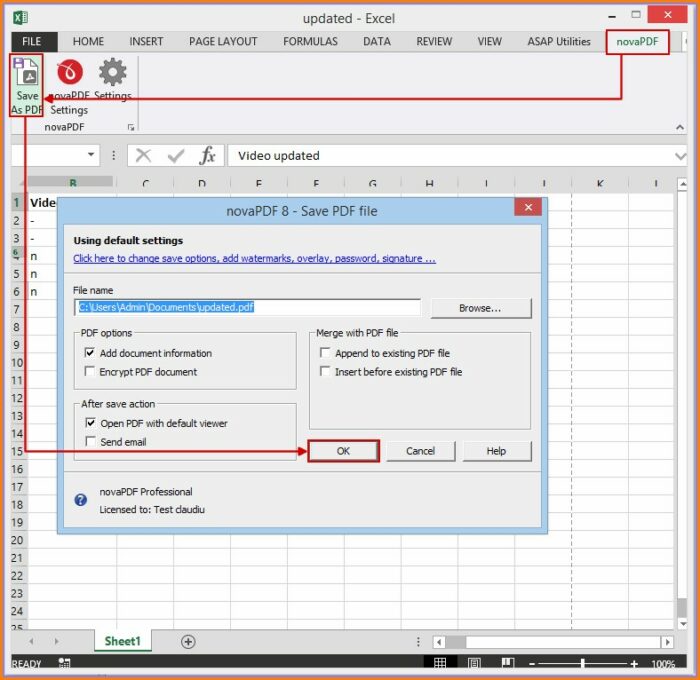
Task: Cancel formula entry with X icon
Action: 143,156
